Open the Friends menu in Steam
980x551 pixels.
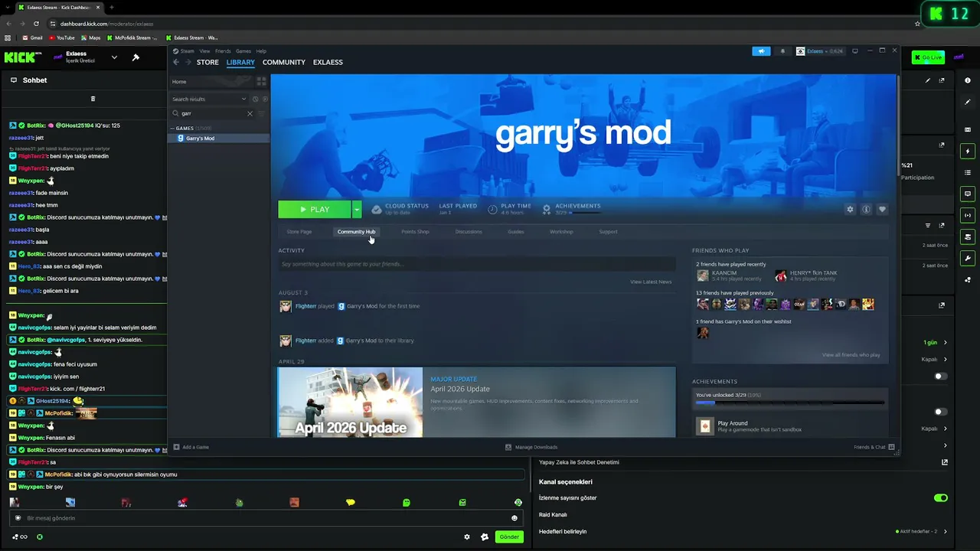[223, 51]
